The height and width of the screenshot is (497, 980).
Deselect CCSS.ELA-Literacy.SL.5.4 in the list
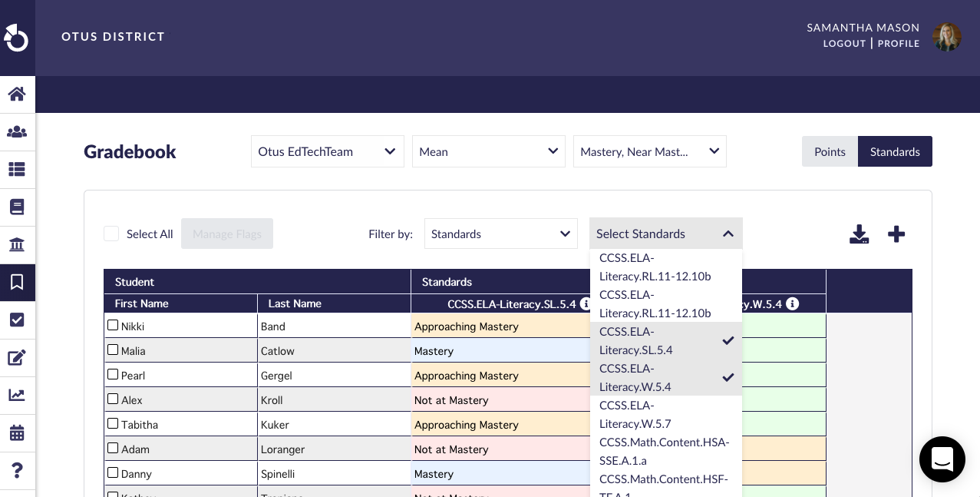click(x=666, y=341)
